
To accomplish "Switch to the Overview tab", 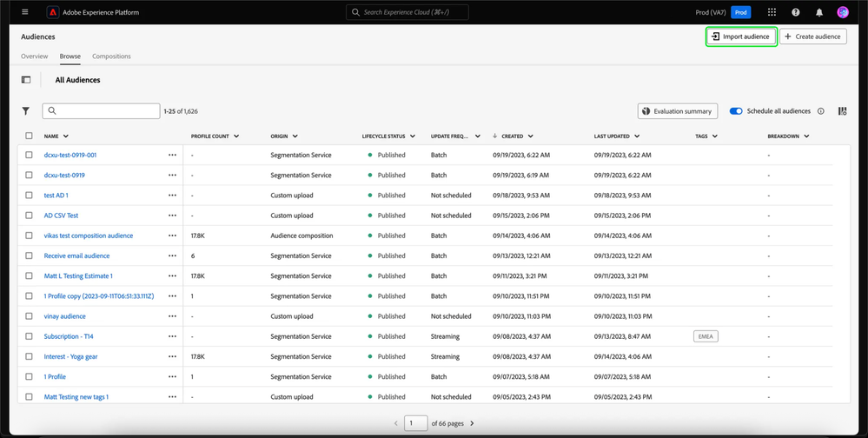I will pyautogui.click(x=35, y=56).
